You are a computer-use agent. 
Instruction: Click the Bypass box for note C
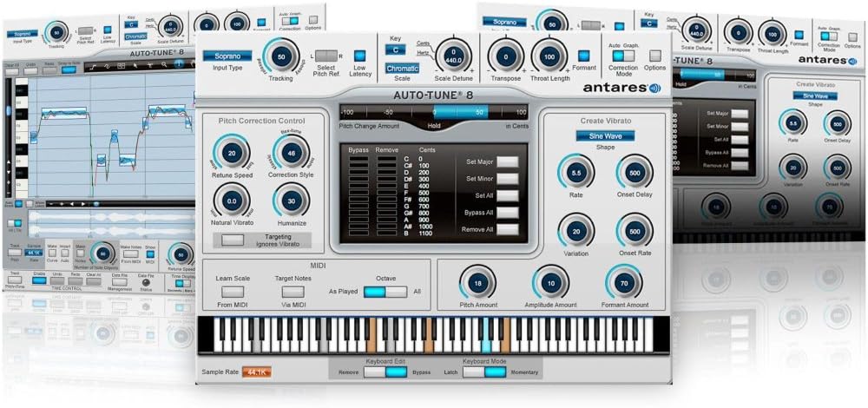(358, 159)
